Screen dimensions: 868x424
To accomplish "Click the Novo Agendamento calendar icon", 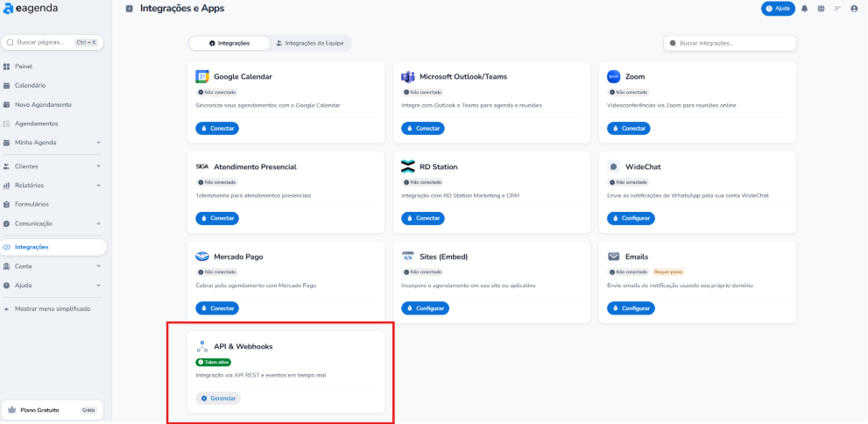I will point(7,104).
